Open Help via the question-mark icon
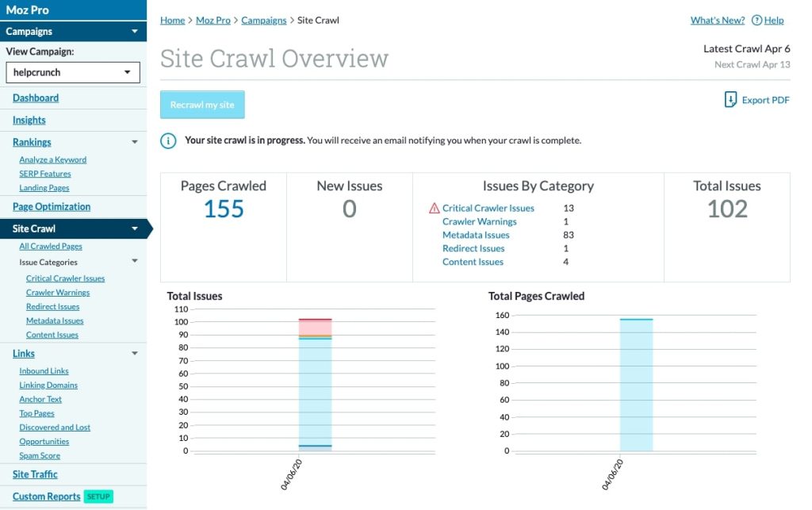The width and height of the screenshot is (812, 510). coord(758,20)
